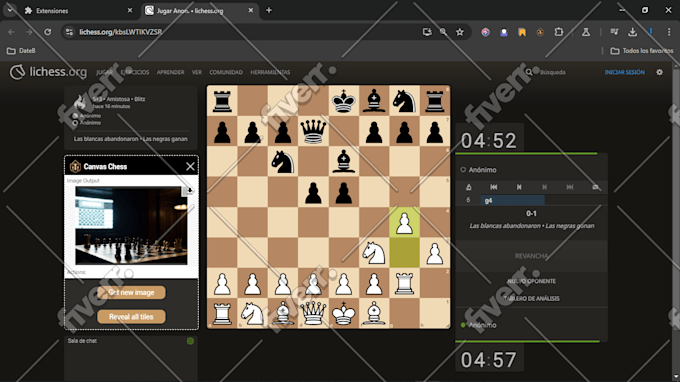Image resolution: width=680 pixels, height=382 pixels.
Task: Click the white pawn on g4
Action: (404, 222)
